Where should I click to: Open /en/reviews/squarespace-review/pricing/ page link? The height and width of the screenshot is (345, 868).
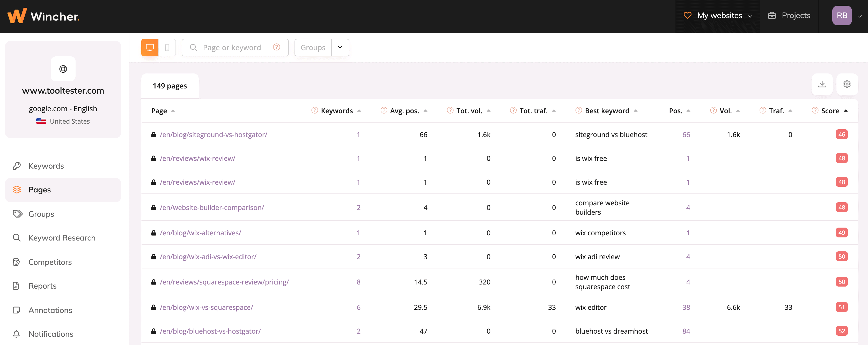tap(224, 282)
